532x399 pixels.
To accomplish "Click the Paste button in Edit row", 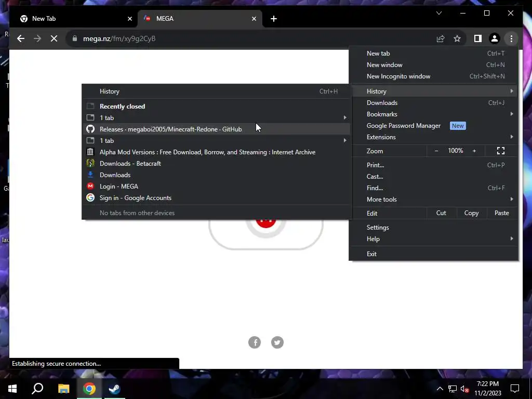I will [502, 213].
